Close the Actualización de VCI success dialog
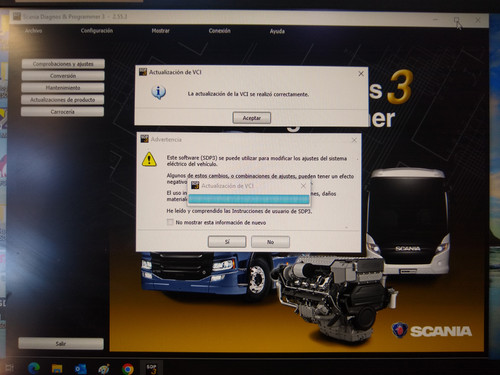The height and width of the screenshot is (375, 500). pos(361,74)
